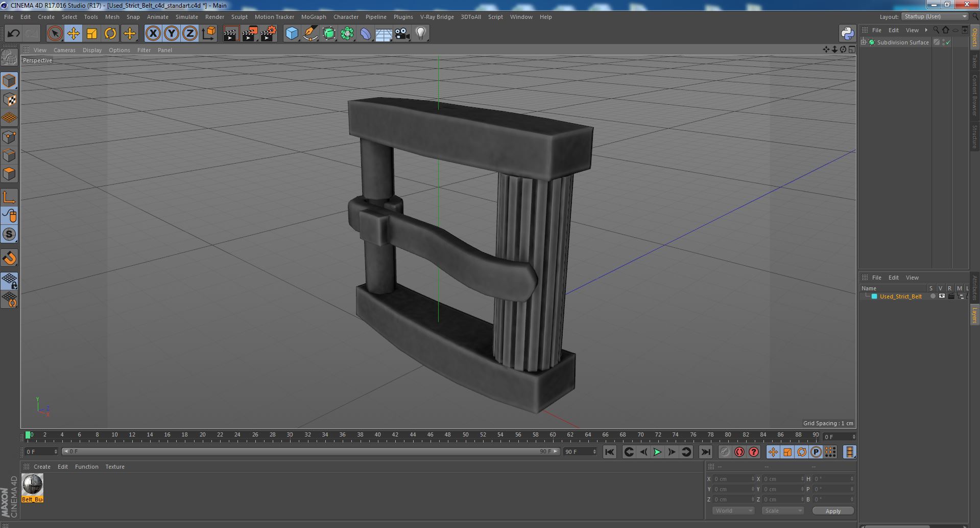Select the Used_Strict_Belt layer
980x528 pixels.
(900, 296)
